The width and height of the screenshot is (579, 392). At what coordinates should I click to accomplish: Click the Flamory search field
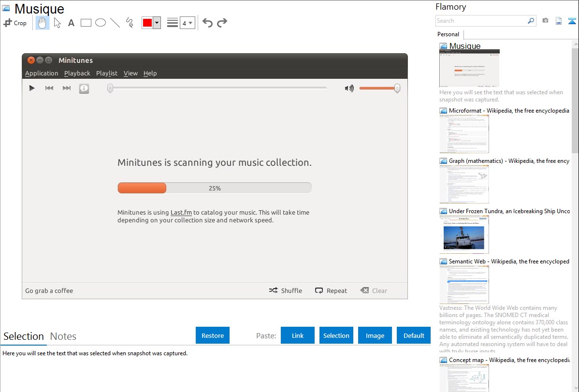tap(481, 21)
